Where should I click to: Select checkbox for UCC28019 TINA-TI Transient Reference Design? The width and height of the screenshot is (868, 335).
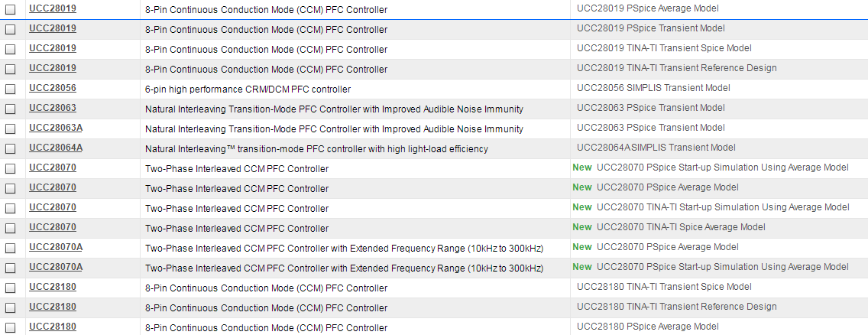coord(11,69)
